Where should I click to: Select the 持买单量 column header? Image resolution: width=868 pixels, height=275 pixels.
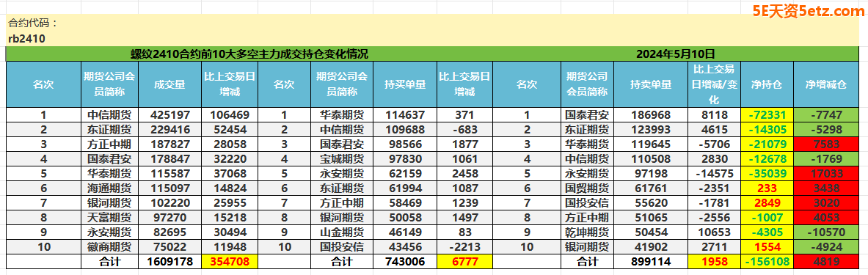coord(405,84)
